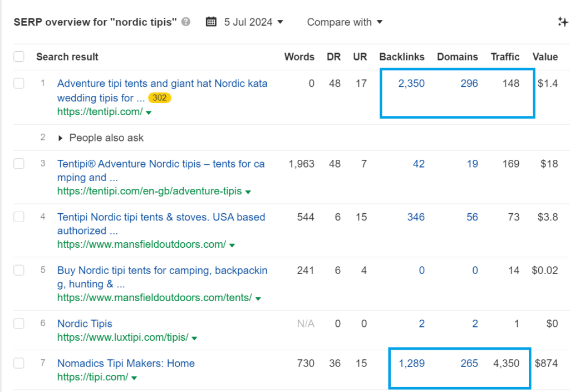The height and width of the screenshot is (392, 570).
Task: Open the Adventure tipi tents and giant hat result
Action: 162,91
